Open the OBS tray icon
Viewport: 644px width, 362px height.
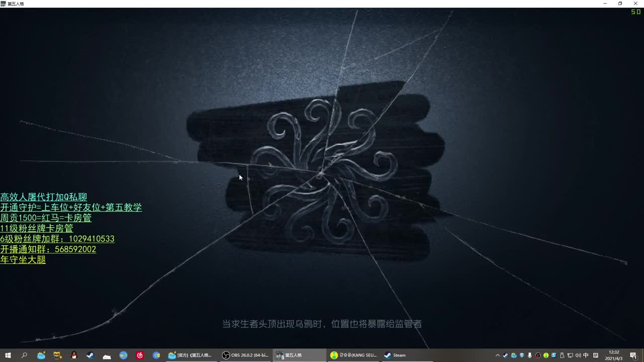(x=538, y=355)
